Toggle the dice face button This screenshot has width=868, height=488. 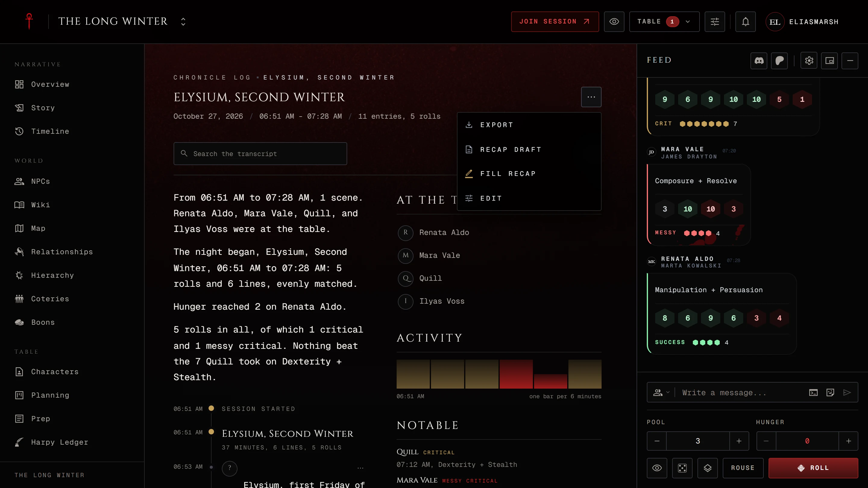[682, 468]
